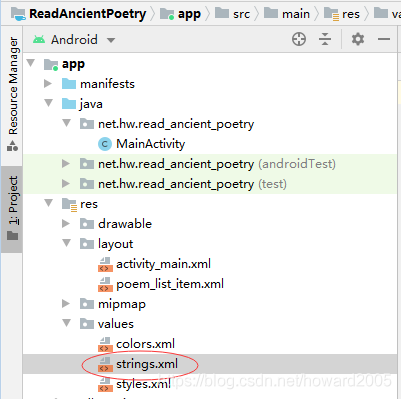Click the poem_list_item.xml file icon
The image size is (401, 399).
point(105,284)
